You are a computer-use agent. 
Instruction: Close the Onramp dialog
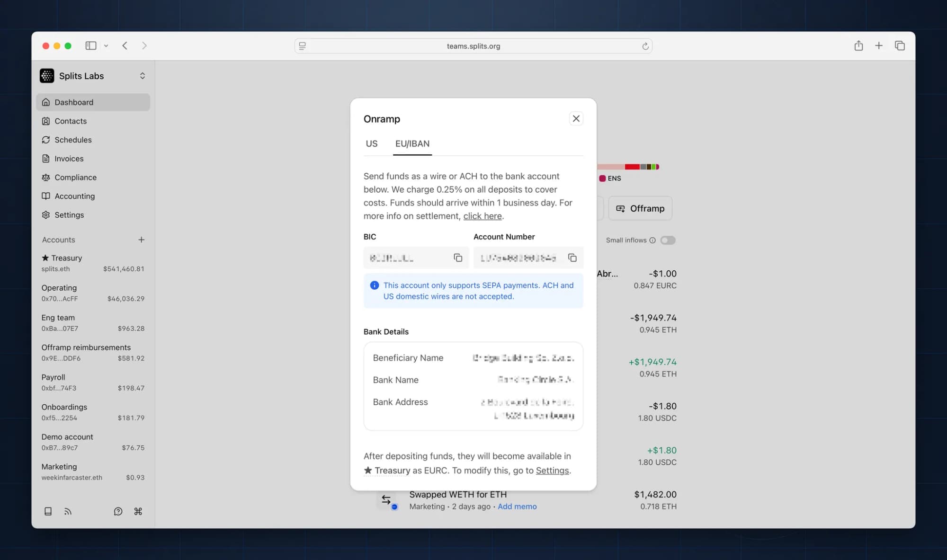click(x=576, y=119)
